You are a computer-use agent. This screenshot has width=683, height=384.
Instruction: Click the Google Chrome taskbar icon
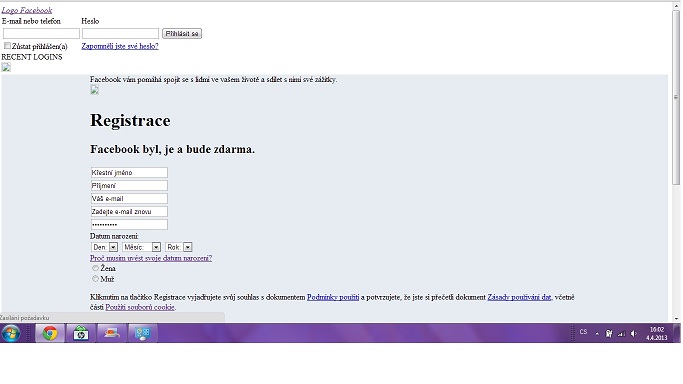(50, 333)
